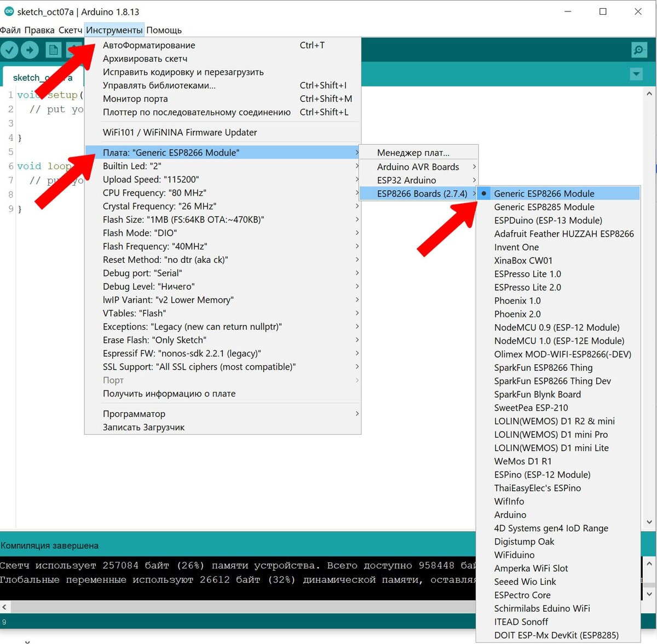Select ESPDuino (ESP-13 Module) board

click(558, 221)
